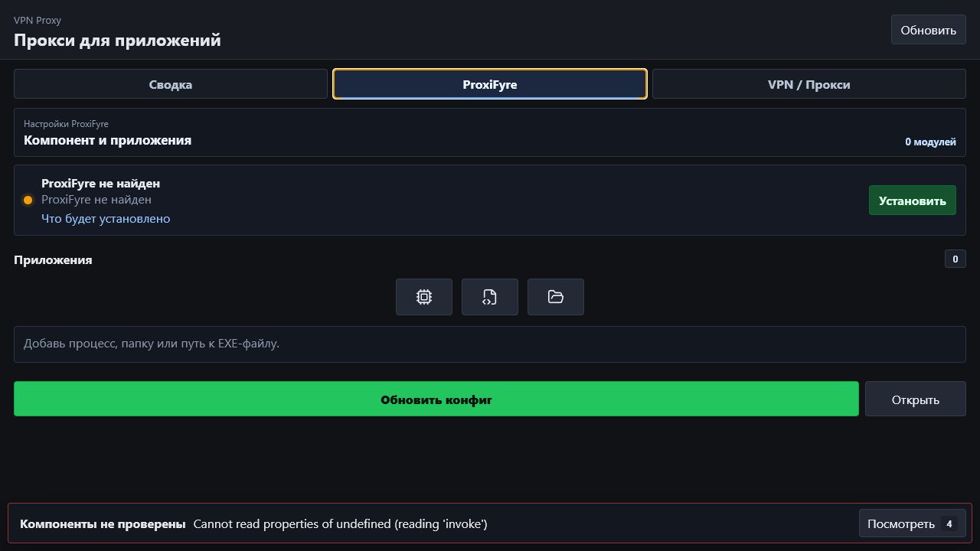Image resolution: width=980 pixels, height=551 pixels.
Task: Click the EXE file code icon
Action: click(490, 297)
